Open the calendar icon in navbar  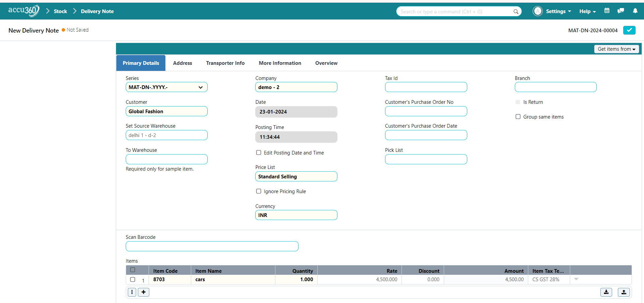(607, 11)
